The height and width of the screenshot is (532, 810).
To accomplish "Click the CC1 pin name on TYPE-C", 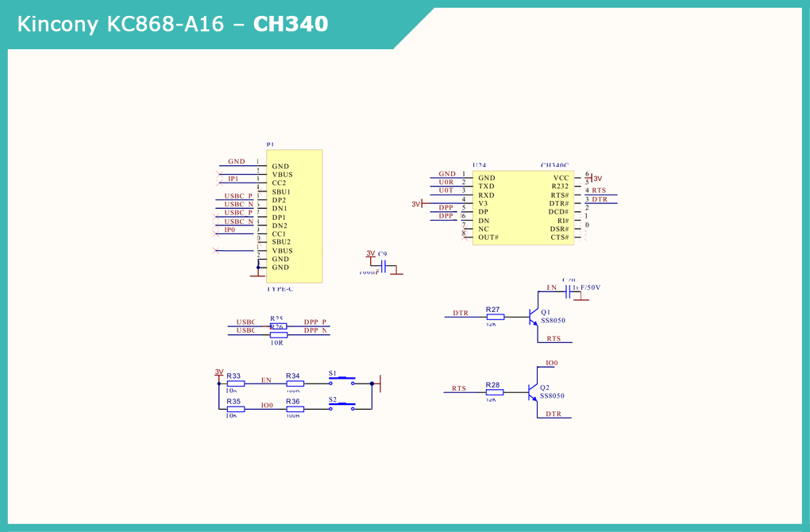I will 279,234.
